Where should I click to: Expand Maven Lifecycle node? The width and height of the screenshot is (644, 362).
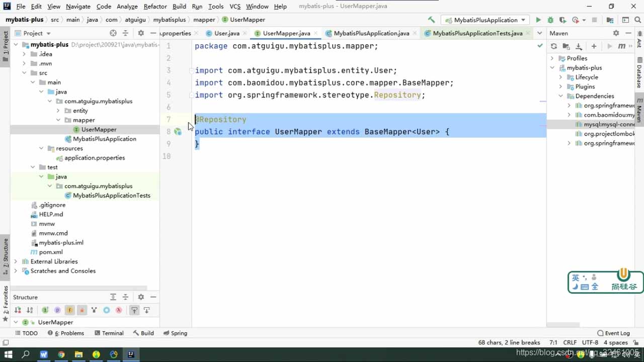pos(561,77)
